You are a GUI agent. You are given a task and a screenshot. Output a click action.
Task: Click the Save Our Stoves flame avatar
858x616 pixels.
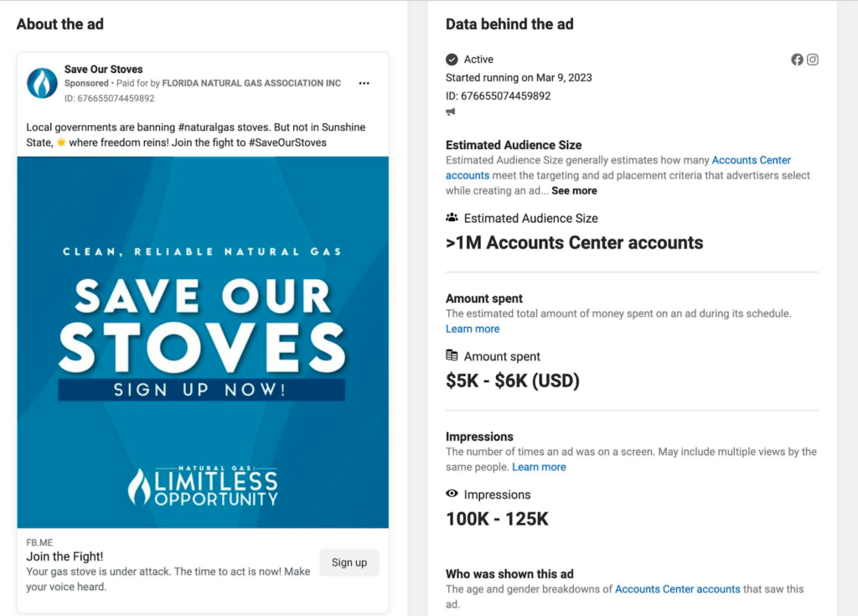42,83
